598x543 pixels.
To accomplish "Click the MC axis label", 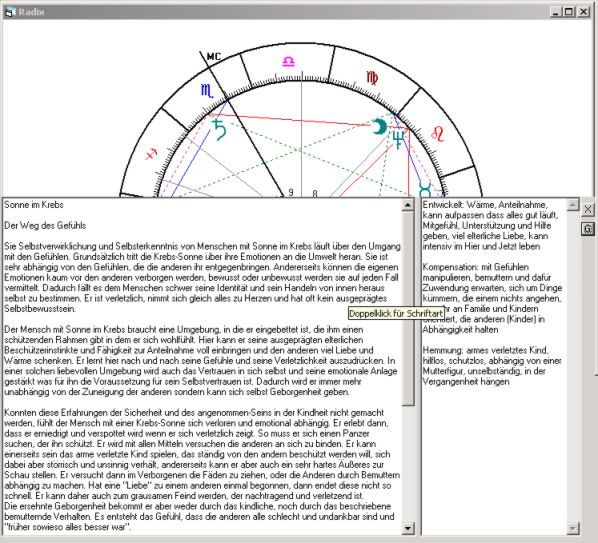I will [214, 57].
